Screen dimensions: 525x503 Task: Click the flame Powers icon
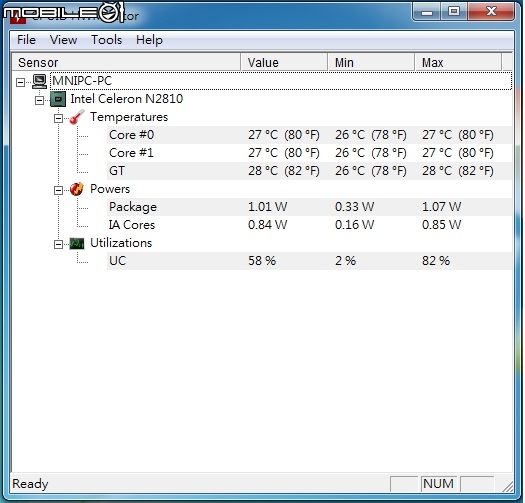(x=77, y=189)
